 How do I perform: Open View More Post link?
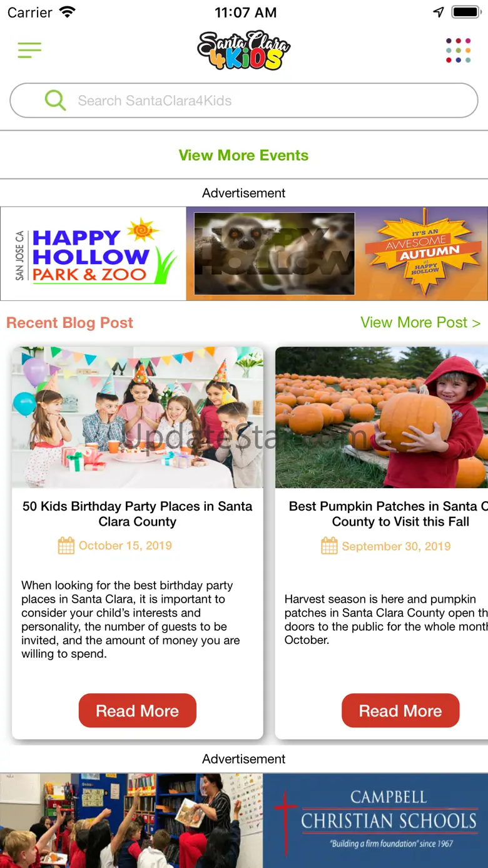click(x=420, y=322)
